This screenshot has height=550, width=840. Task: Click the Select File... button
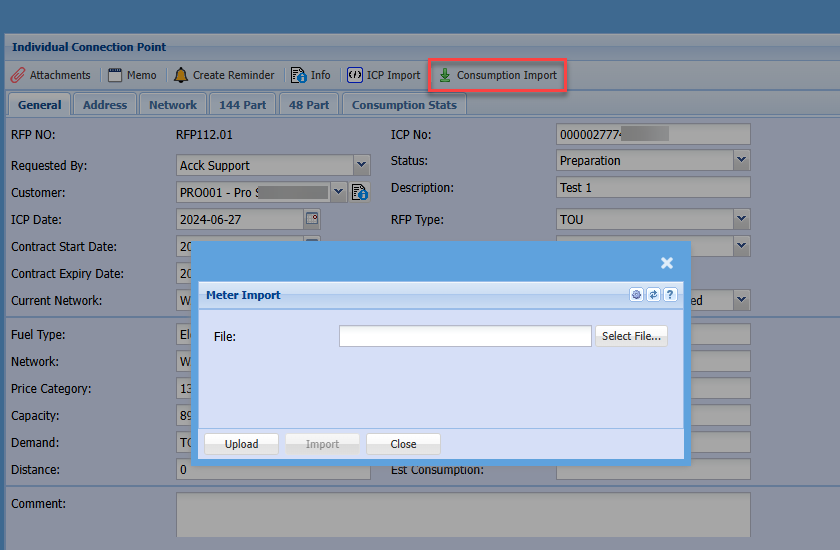(x=631, y=336)
